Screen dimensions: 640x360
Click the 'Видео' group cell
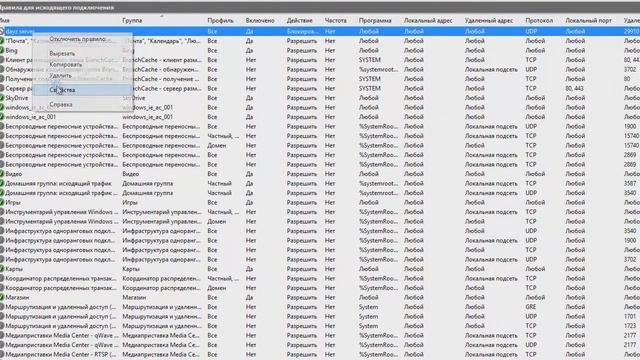pos(131,174)
